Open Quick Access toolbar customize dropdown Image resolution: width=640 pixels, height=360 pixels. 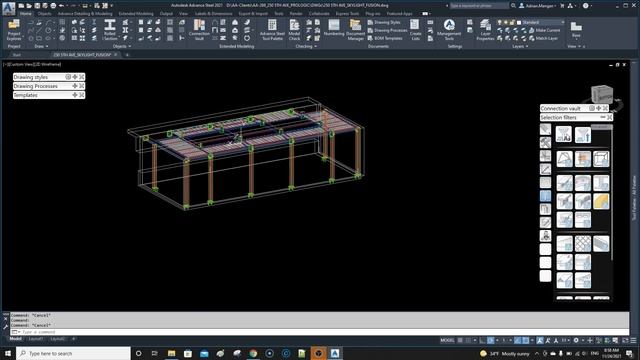[x=112, y=6]
